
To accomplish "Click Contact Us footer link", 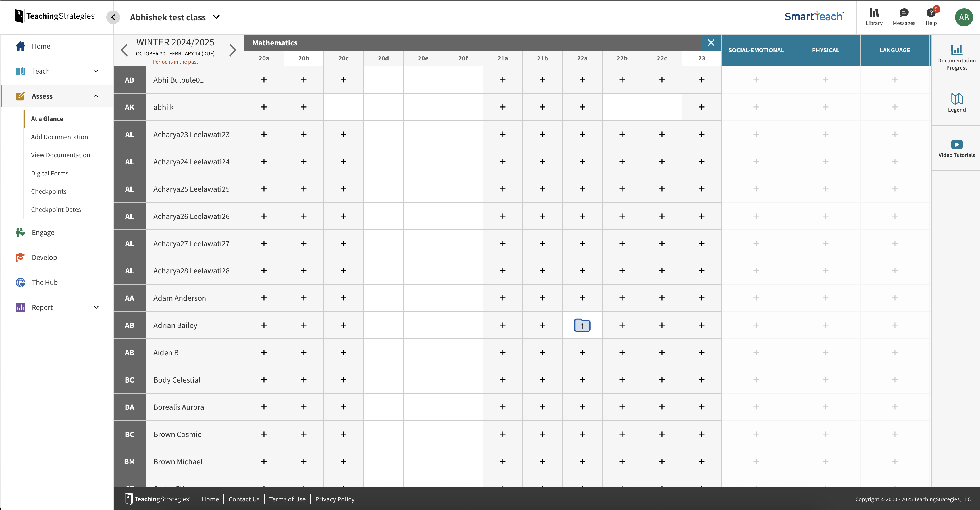I will 244,499.
